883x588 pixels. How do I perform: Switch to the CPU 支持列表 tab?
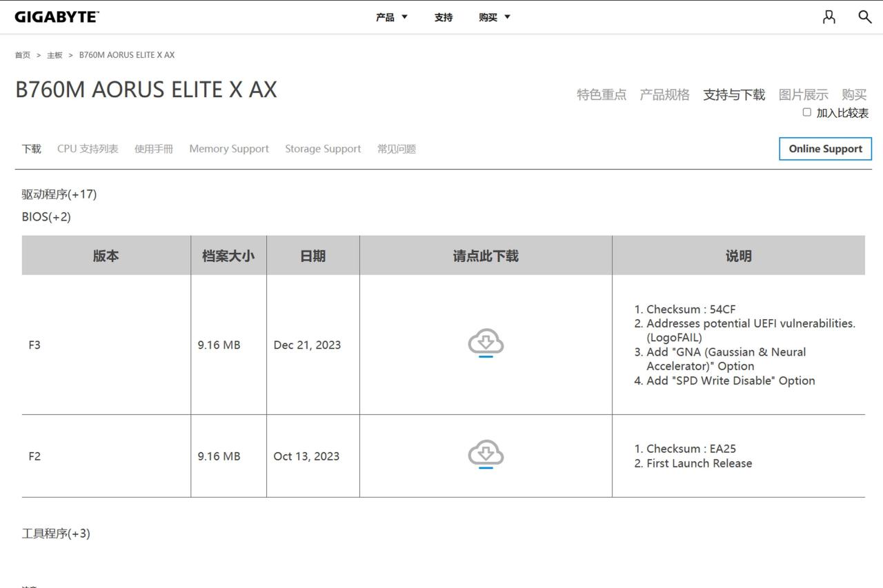point(88,149)
